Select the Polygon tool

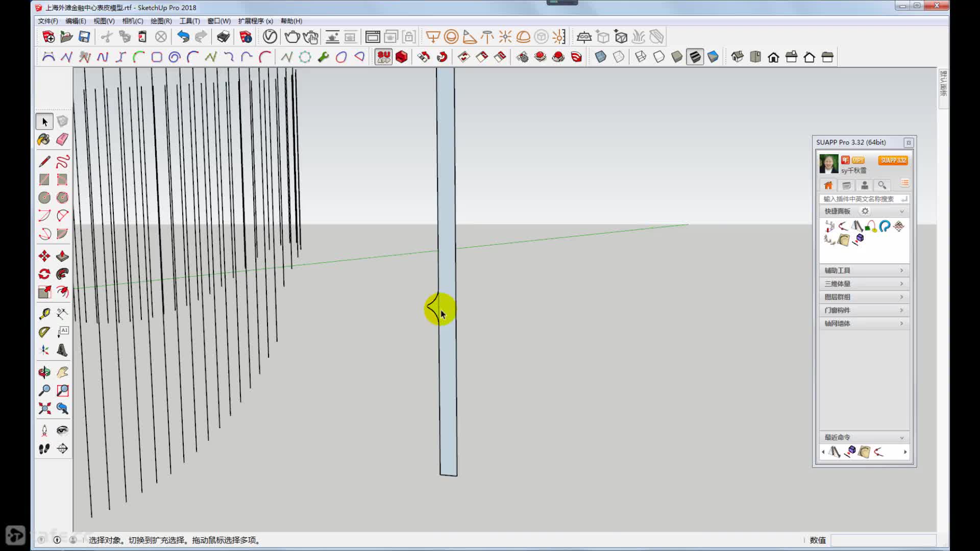point(62,197)
